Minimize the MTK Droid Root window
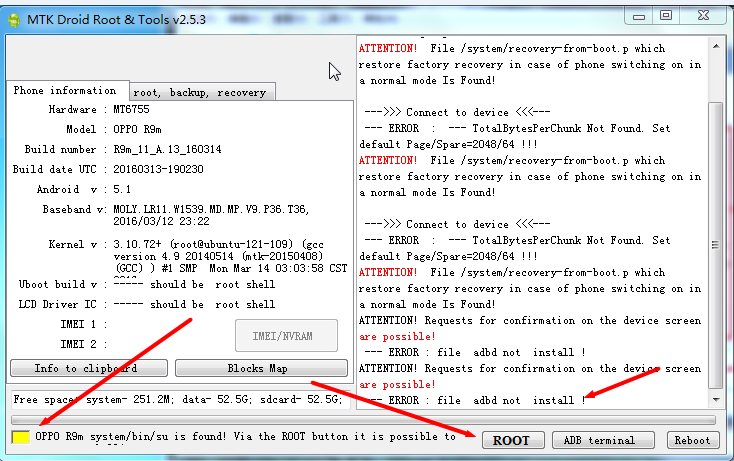Image resolution: width=734 pixels, height=461 pixels. point(639,16)
